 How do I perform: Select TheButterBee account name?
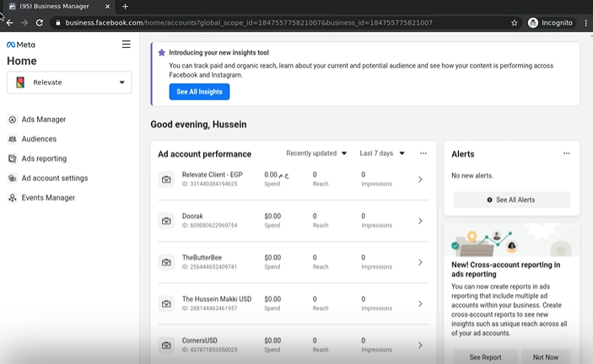pos(202,258)
